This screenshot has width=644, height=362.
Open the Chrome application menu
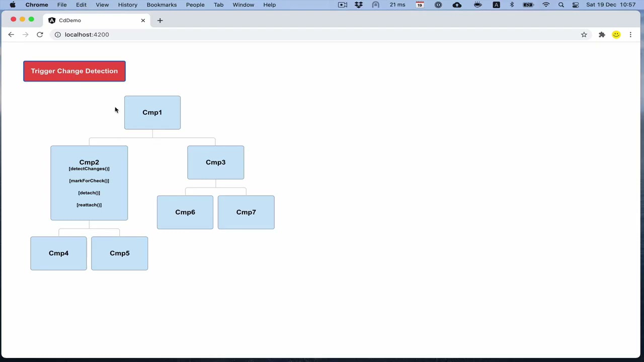click(x=37, y=5)
